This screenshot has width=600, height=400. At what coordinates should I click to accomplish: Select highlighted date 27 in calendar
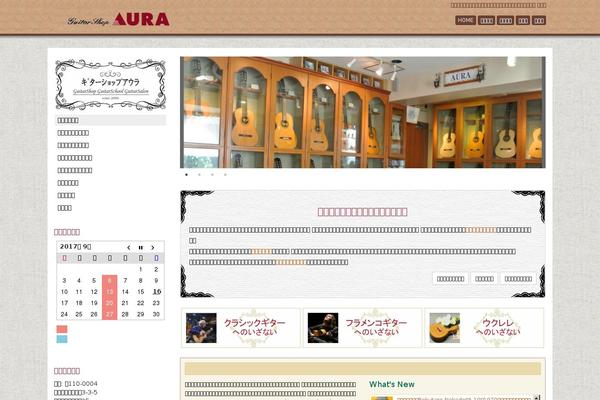click(109, 314)
